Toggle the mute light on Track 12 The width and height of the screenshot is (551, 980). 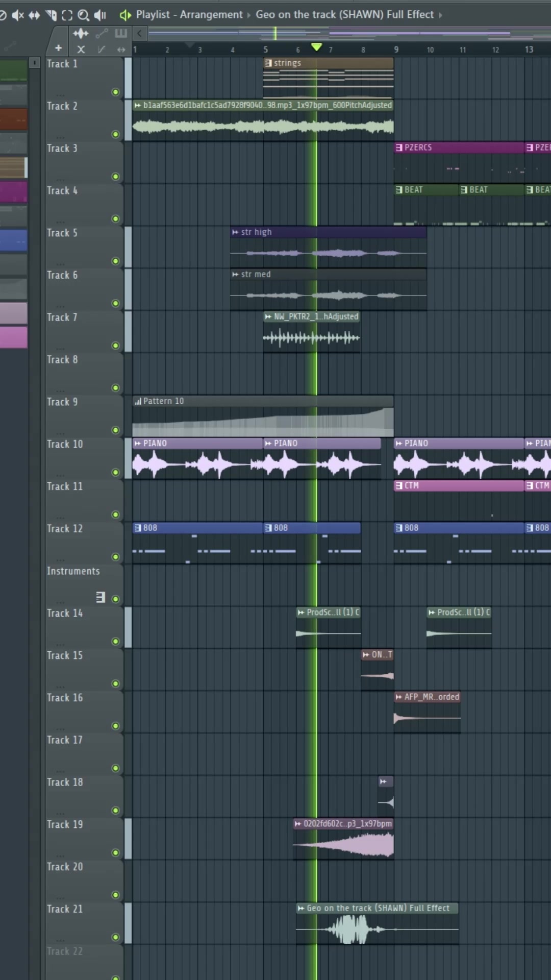pyautogui.click(x=115, y=557)
